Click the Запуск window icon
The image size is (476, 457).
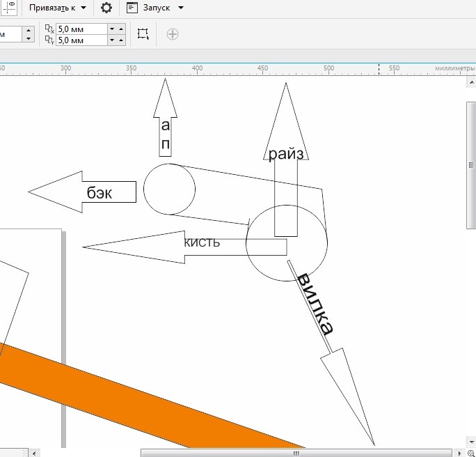coord(132,8)
